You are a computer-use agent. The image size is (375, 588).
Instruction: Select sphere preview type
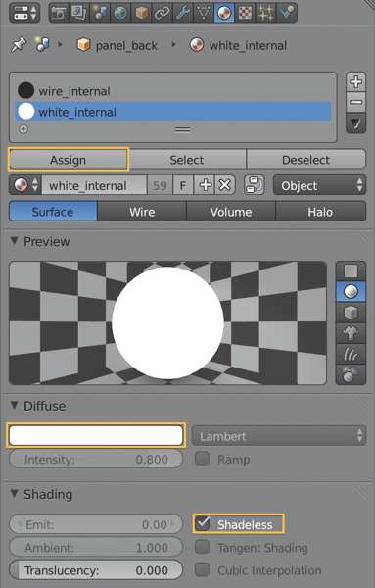click(x=351, y=291)
